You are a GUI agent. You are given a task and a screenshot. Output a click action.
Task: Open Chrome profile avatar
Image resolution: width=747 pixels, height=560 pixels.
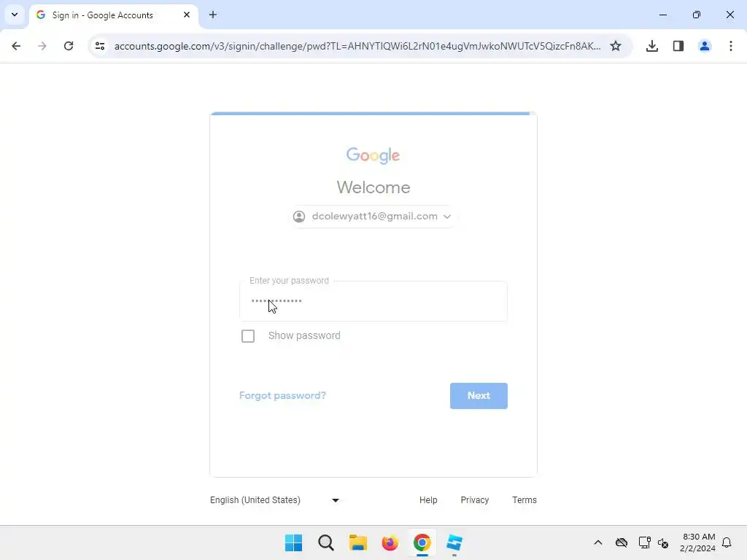(x=705, y=46)
